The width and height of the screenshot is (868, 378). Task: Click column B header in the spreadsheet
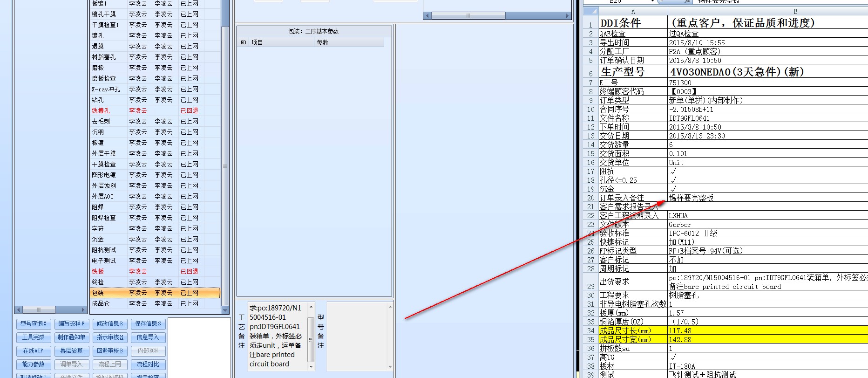click(768, 12)
